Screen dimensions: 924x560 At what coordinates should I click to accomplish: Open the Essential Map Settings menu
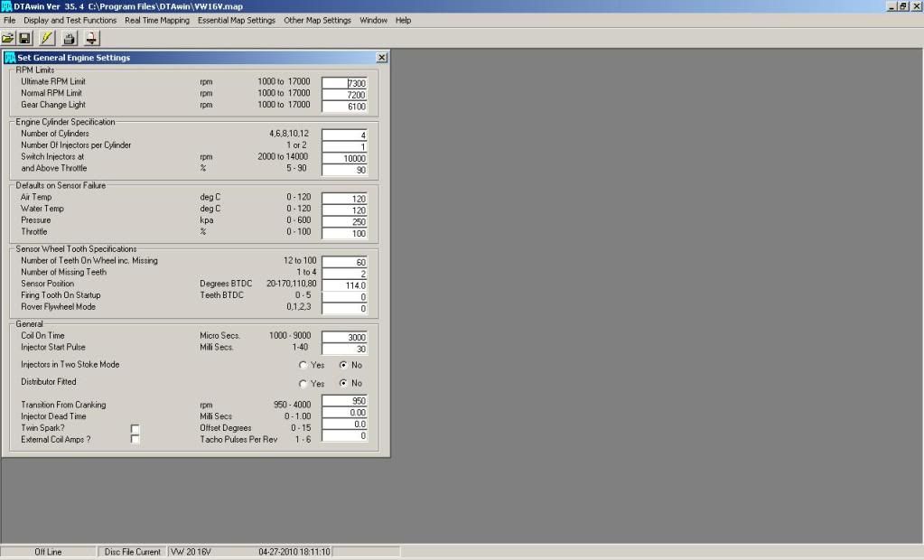[x=237, y=20]
